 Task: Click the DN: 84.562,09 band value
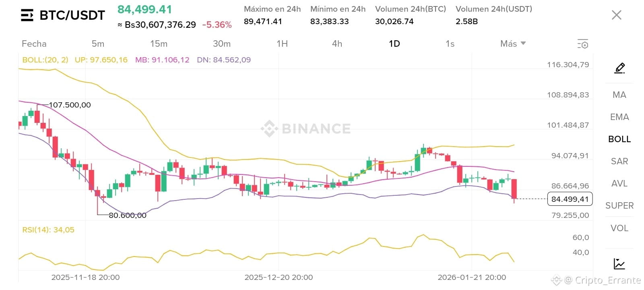tap(224, 60)
